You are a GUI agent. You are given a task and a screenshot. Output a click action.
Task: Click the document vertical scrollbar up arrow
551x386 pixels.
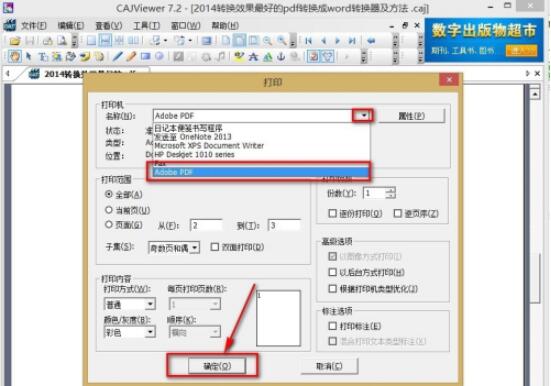(534, 94)
